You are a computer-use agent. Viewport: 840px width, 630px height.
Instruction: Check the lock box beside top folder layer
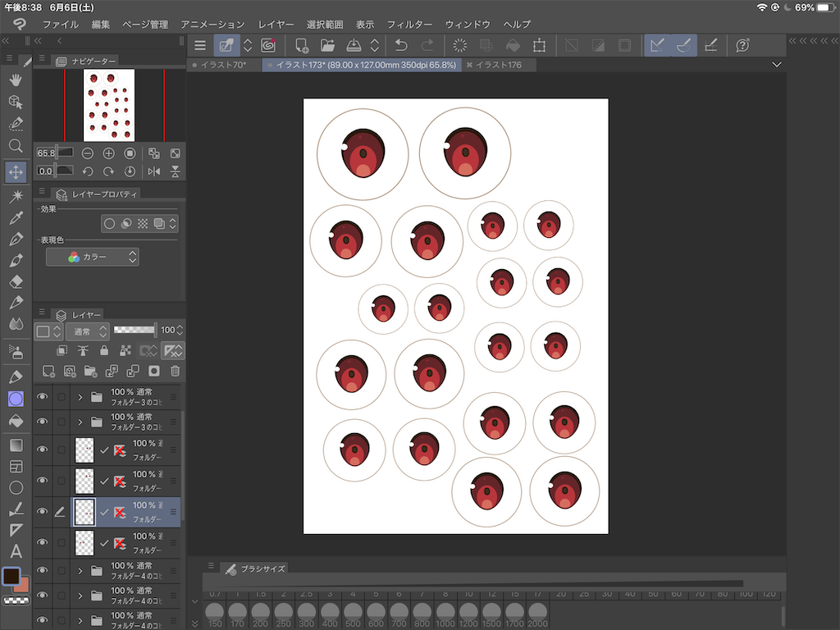click(x=62, y=397)
